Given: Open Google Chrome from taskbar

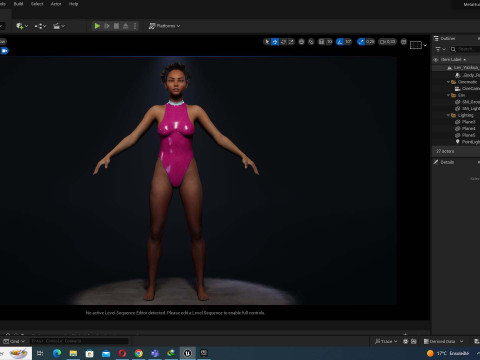Looking at the screenshot, I should point(138,353).
